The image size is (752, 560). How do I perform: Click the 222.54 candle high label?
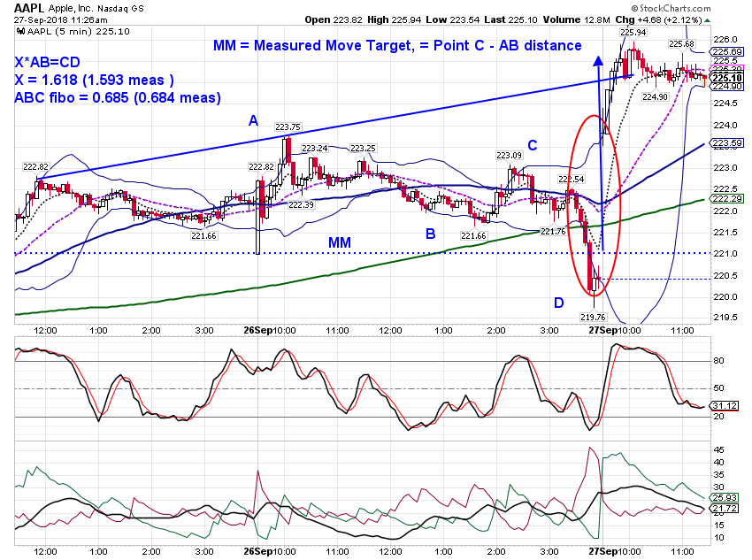(572, 180)
